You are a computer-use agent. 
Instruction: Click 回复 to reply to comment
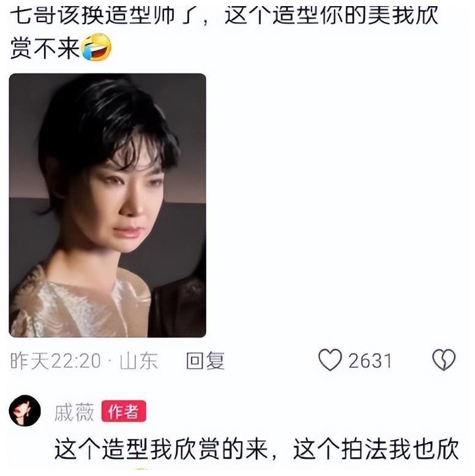click(x=205, y=360)
